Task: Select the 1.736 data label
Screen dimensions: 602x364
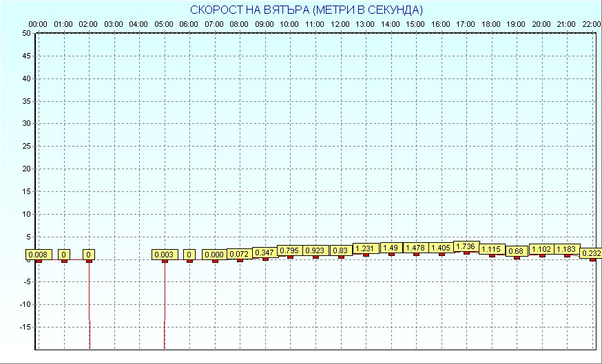Action: coord(466,246)
